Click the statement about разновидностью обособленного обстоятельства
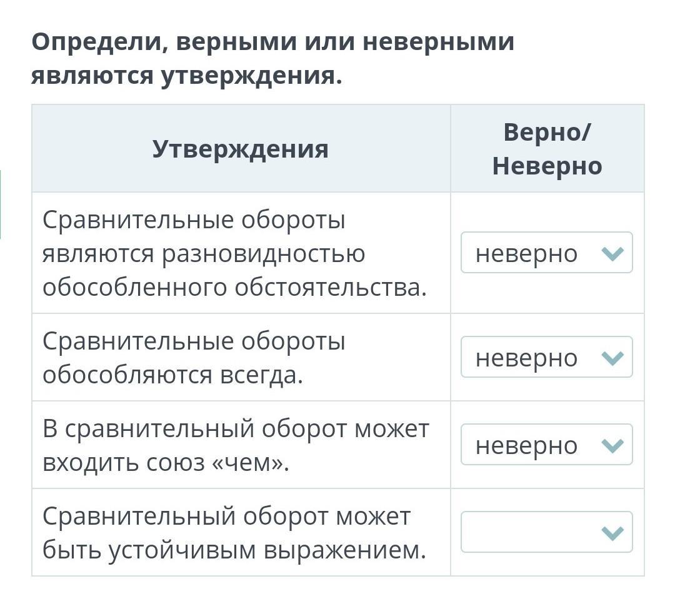 tap(234, 253)
